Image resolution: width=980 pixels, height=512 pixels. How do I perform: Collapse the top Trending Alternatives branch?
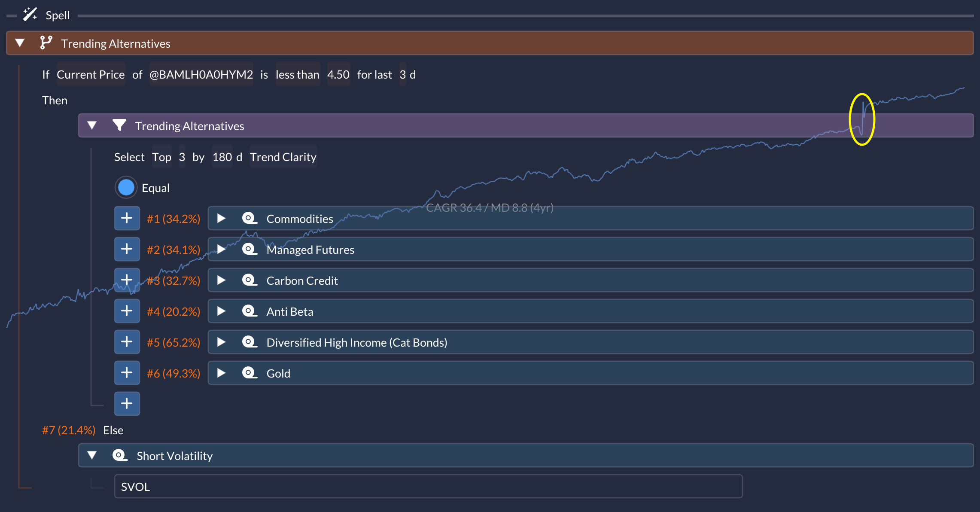click(20, 43)
